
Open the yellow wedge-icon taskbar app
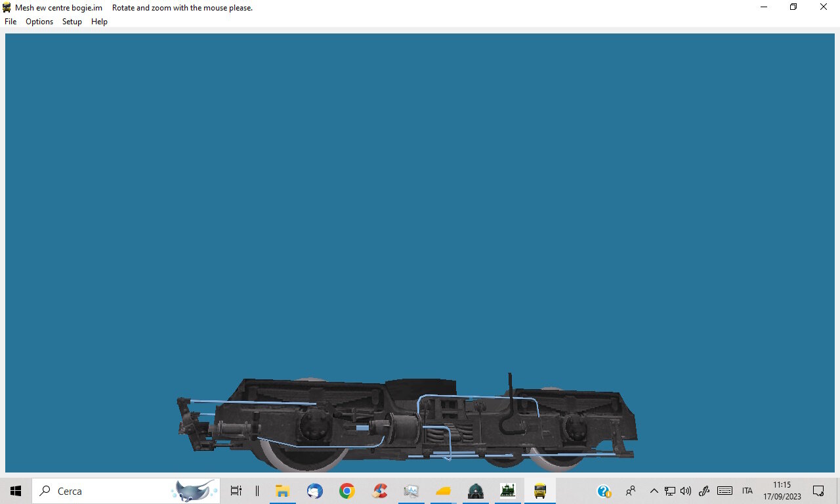(x=444, y=491)
